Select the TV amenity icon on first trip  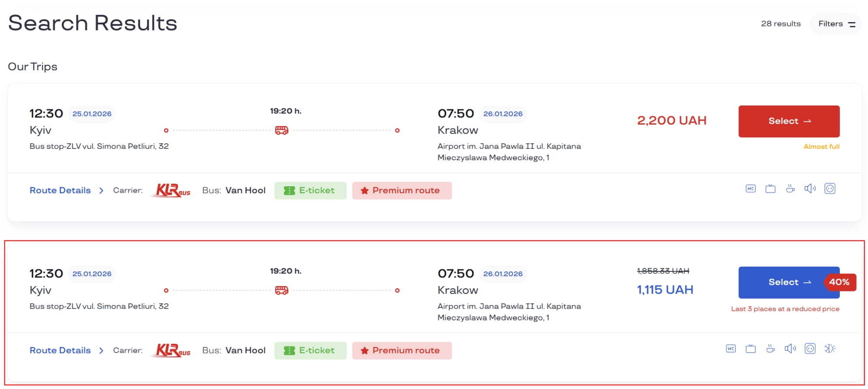(x=770, y=188)
